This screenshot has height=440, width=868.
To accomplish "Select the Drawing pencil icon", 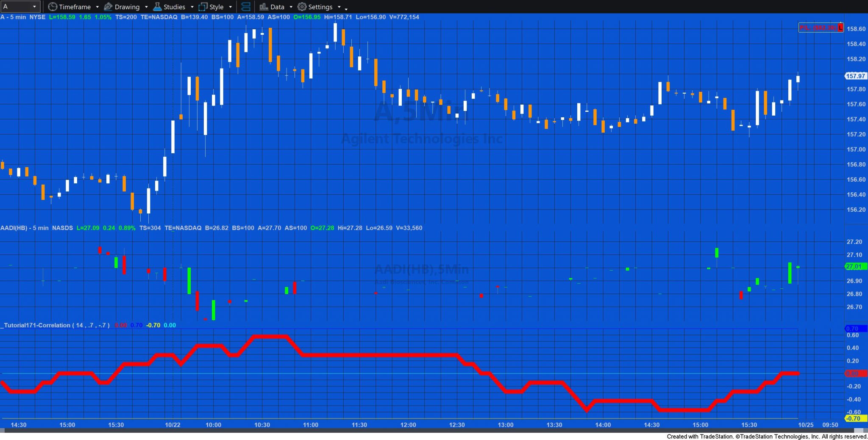I will point(108,7).
